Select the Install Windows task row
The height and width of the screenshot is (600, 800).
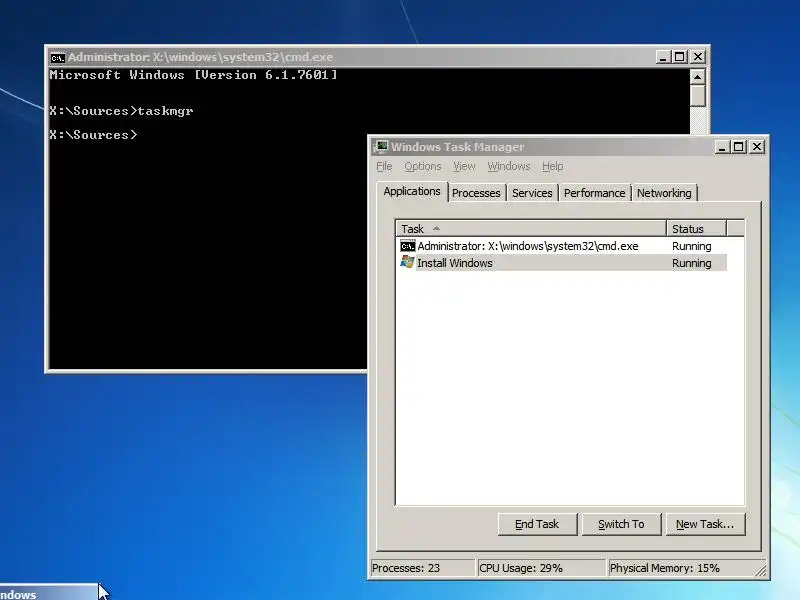coord(563,263)
